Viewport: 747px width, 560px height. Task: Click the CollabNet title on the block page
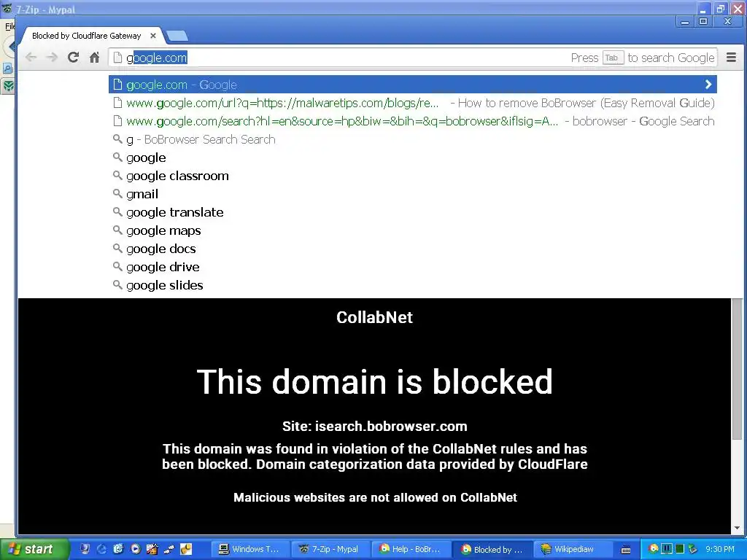(x=374, y=318)
